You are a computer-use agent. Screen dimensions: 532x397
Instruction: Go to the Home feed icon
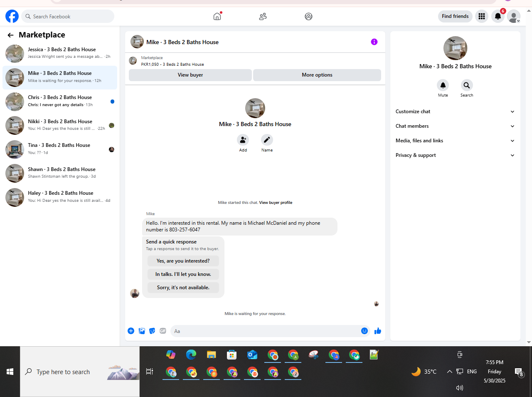click(x=217, y=16)
